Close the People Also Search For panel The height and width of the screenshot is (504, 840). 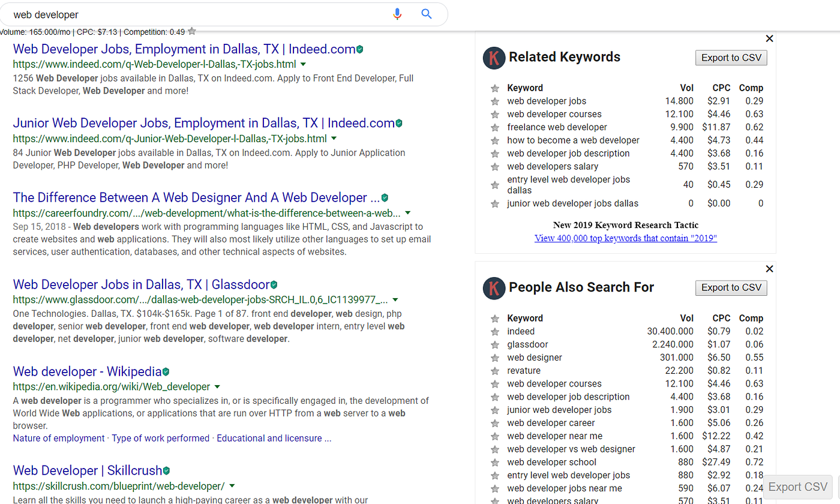770,269
